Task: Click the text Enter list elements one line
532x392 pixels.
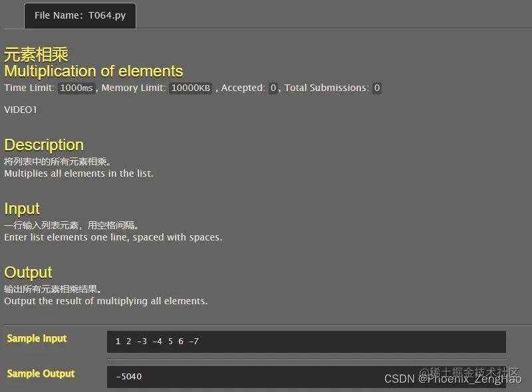Action: pyautogui.click(x=66, y=237)
